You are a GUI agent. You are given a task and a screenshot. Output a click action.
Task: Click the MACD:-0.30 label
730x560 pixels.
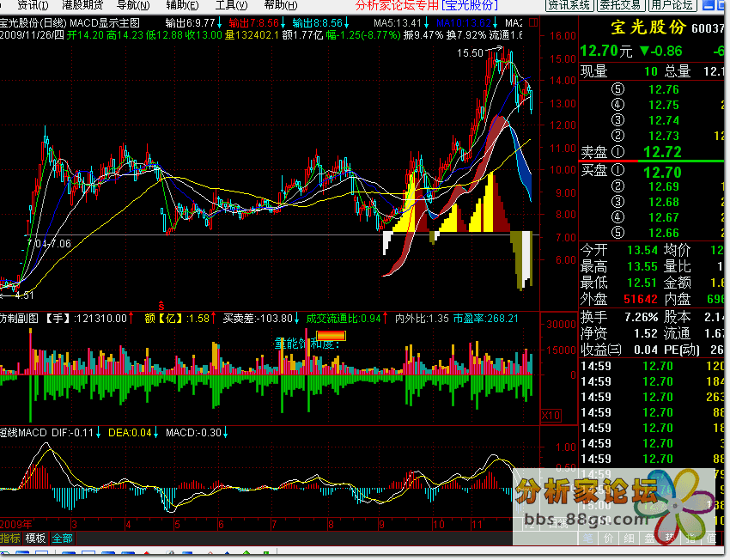point(193,433)
